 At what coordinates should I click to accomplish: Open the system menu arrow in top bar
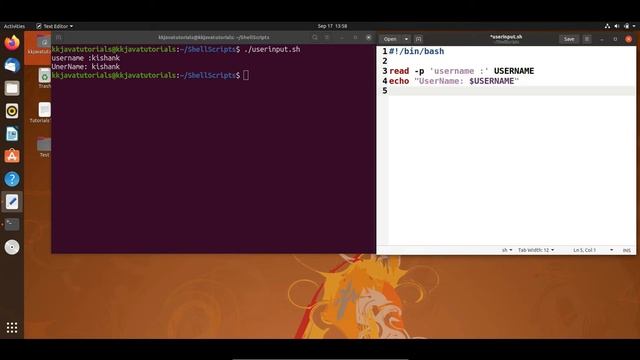pyautogui.click(x=634, y=26)
